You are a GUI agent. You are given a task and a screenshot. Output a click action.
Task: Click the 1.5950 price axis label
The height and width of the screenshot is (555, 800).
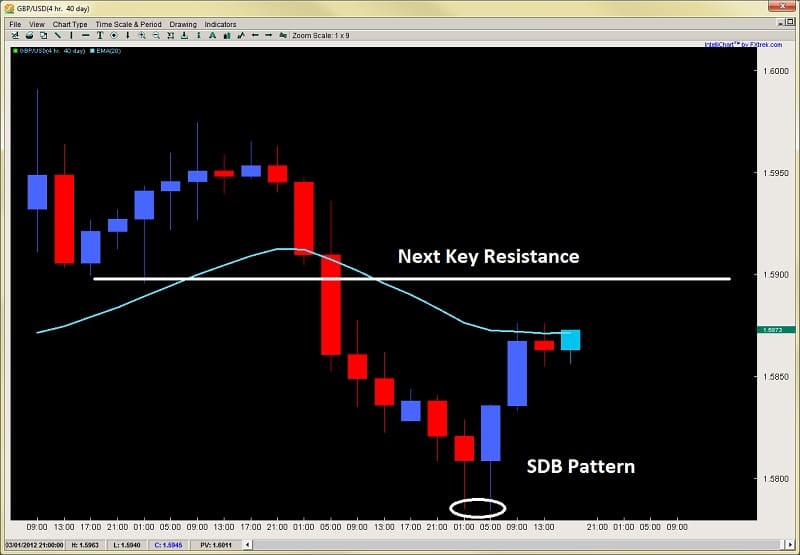point(776,173)
